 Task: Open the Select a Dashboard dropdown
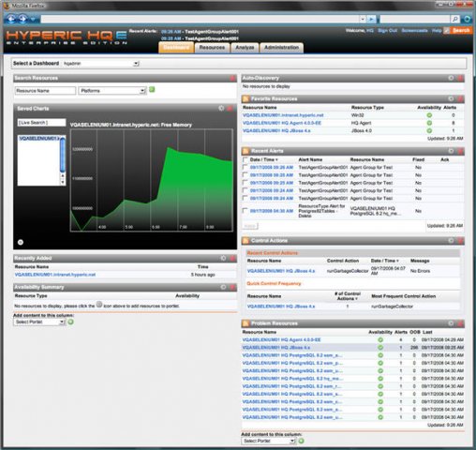tap(100, 64)
